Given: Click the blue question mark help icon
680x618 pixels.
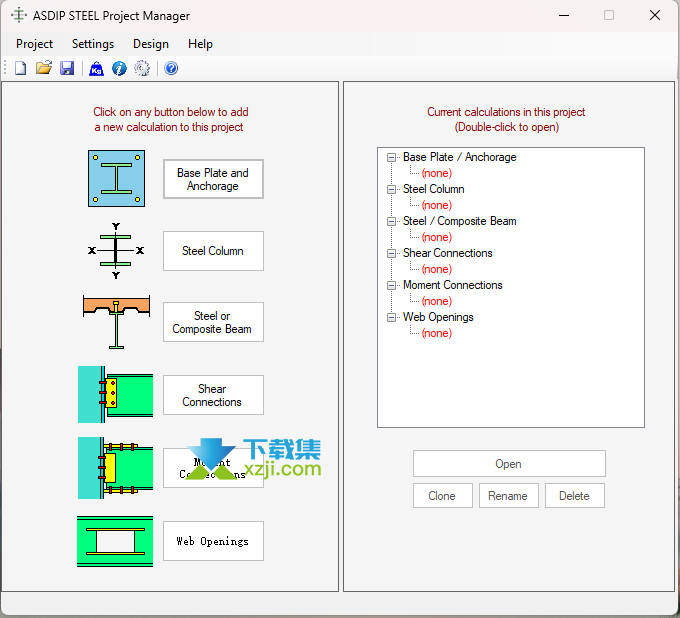Looking at the screenshot, I should point(171,68).
